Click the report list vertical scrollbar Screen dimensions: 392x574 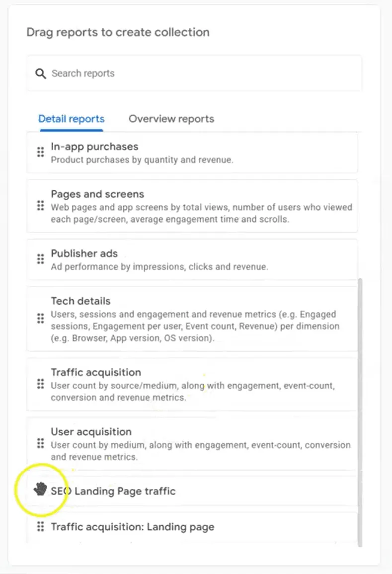tap(360, 412)
